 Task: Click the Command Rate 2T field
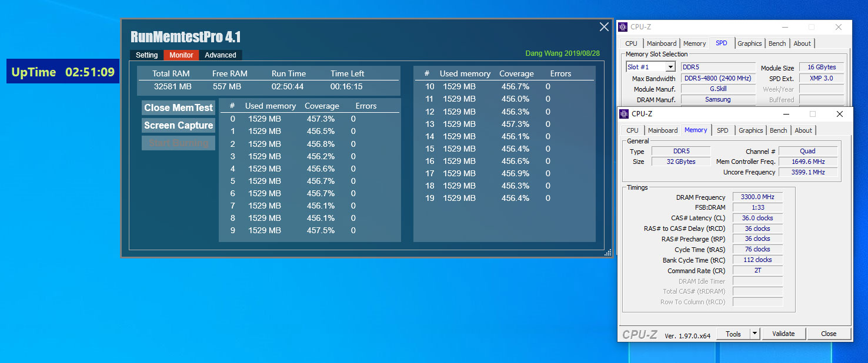[x=757, y=271]
